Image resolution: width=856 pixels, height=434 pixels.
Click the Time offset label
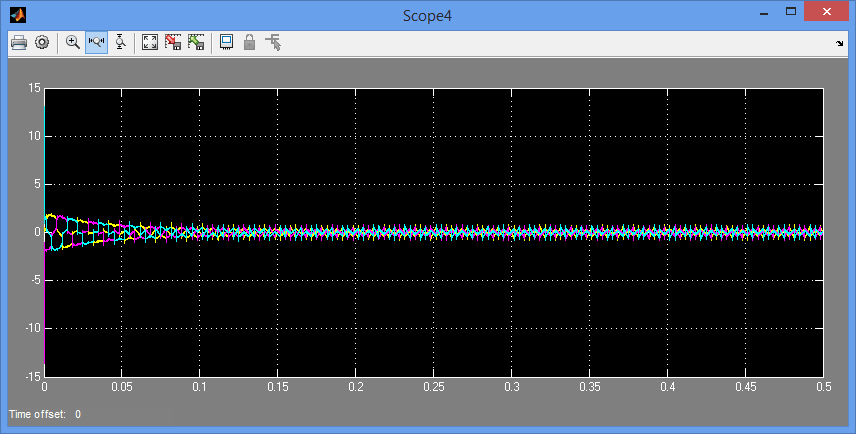37,414
